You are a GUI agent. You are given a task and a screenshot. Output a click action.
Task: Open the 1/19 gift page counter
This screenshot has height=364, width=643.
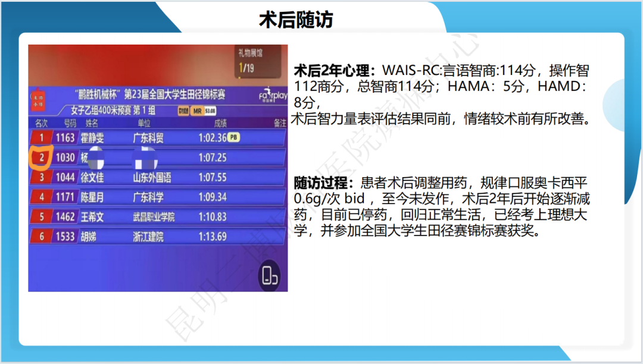pos(248,67)
